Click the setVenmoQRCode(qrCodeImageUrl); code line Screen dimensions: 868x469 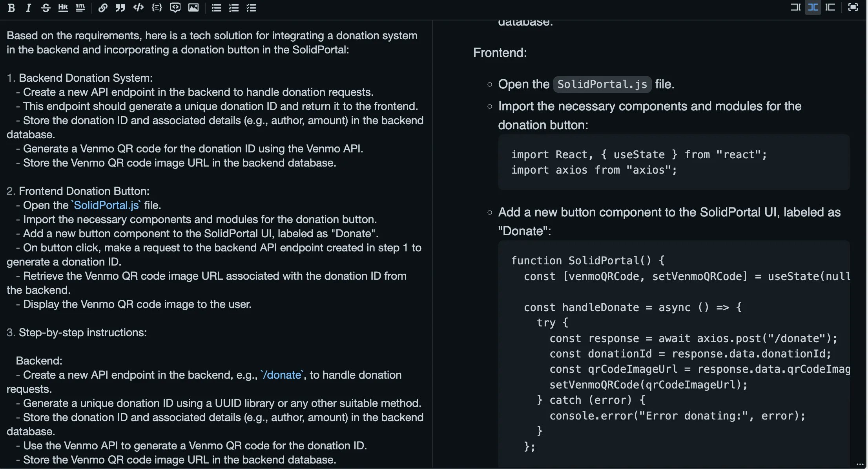click(648, 385)
